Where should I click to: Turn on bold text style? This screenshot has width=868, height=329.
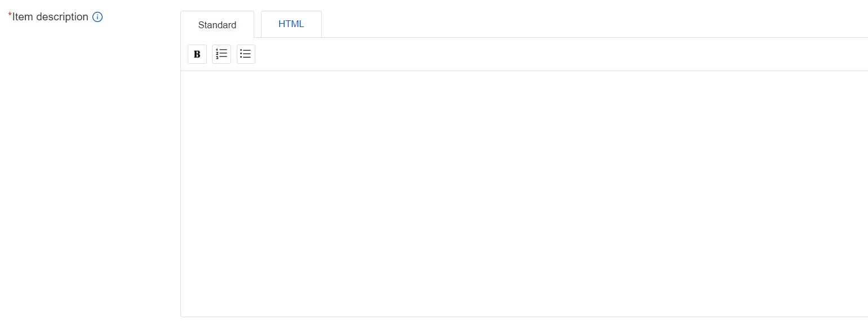coord(197,54)
